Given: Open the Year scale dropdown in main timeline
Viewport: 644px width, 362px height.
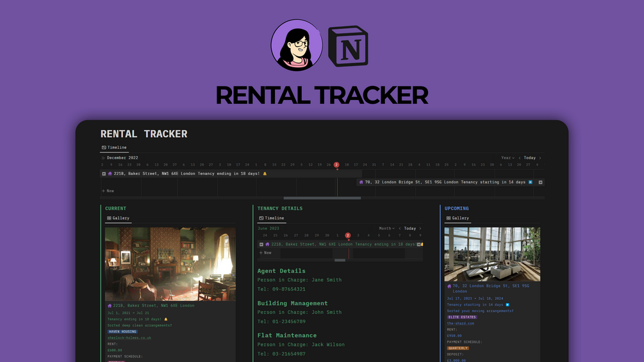Looking at the screenshot, I should pyautogui.click(x=508, y=158).
